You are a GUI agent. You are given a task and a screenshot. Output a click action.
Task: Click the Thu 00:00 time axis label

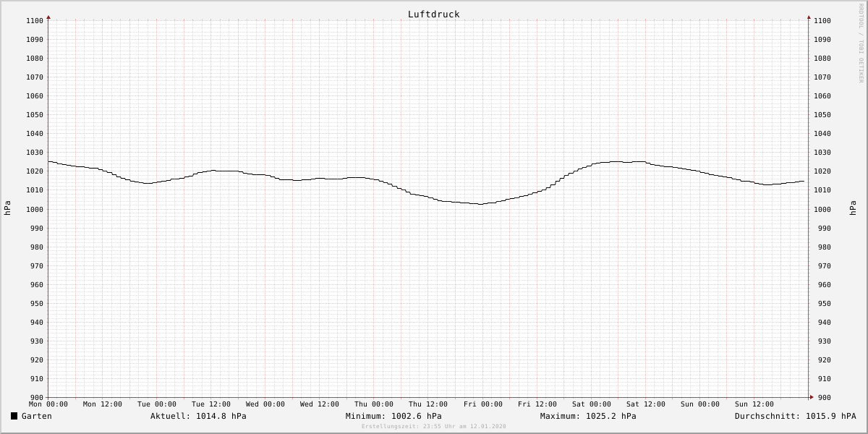pos(374,404)
